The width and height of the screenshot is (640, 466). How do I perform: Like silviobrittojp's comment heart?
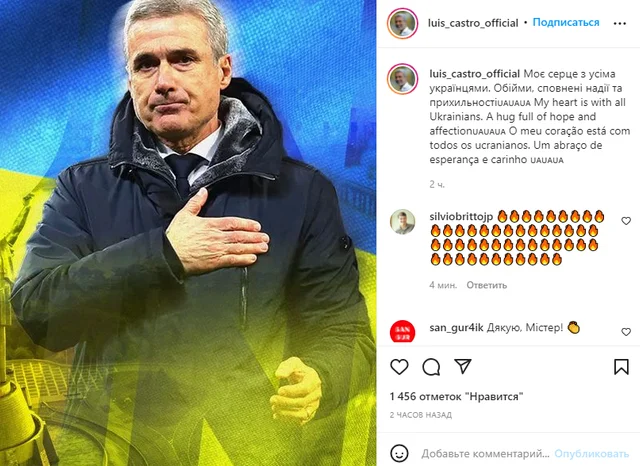pos(626,221)
